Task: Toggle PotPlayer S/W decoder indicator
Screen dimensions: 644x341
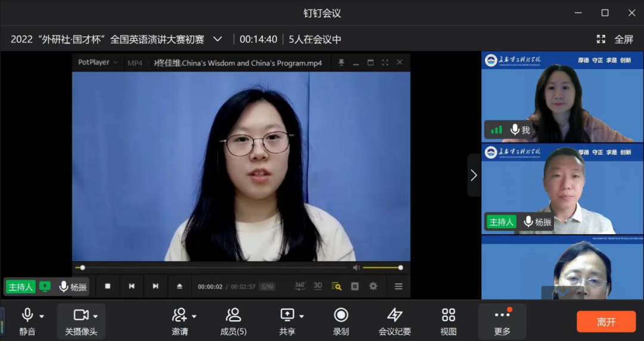Action: 267,287
